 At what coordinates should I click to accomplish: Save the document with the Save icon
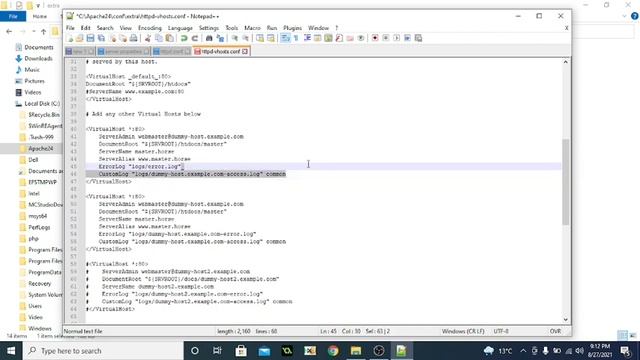pyautogui.click(x=90, y=38)
